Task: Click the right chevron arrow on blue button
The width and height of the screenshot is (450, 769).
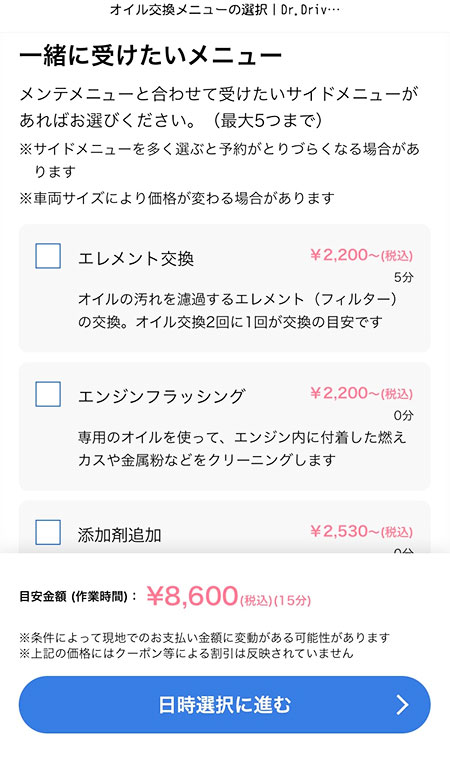Action: (x=402, y=705)
